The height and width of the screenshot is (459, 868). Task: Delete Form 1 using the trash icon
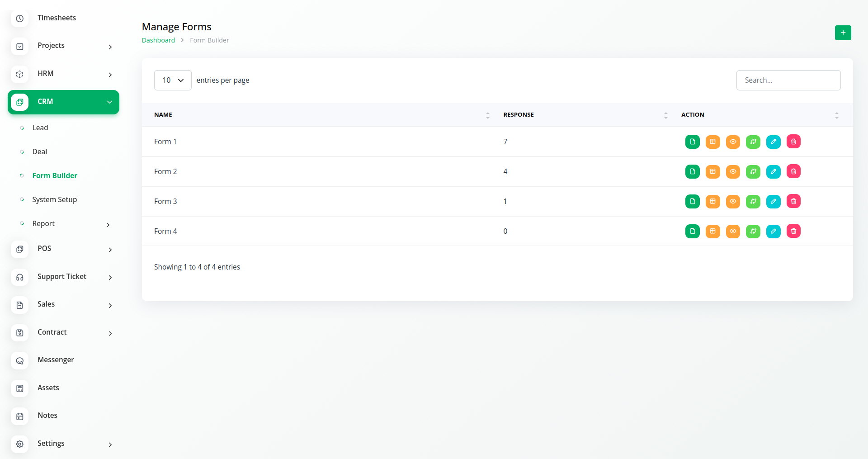click(x=793, y=142)
